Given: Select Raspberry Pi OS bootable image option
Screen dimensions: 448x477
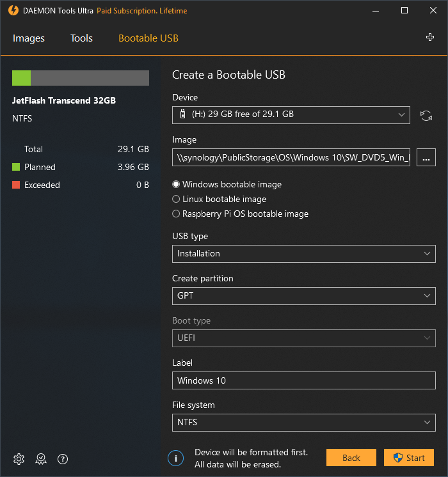Looking at the screenshot, I should pos(240,214).
